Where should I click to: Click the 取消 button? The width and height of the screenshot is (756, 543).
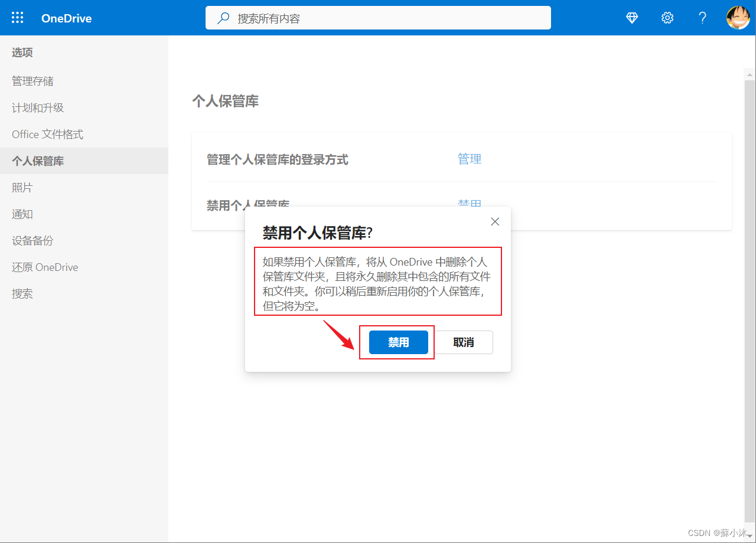[x=464, y=342]
